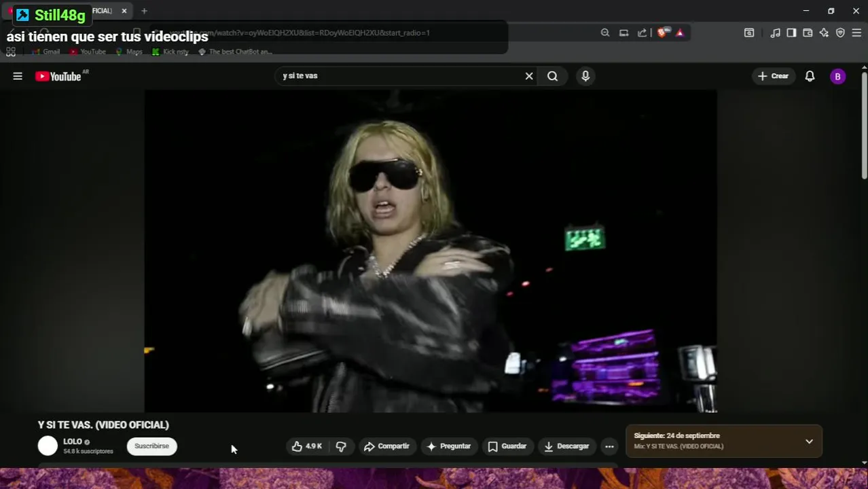Dislike the video with thumbs down
The height and width of the screenshot is (489, 868).
(341, 446)
